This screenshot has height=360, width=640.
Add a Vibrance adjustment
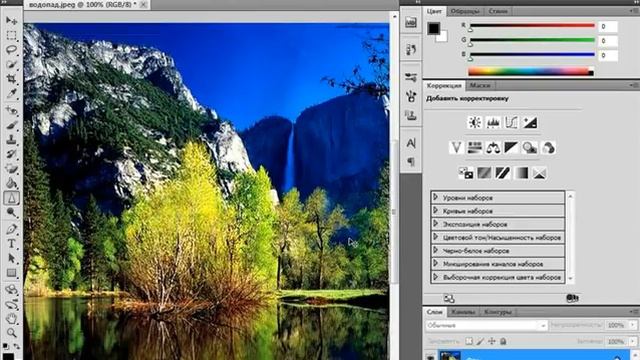pos(456,148)
